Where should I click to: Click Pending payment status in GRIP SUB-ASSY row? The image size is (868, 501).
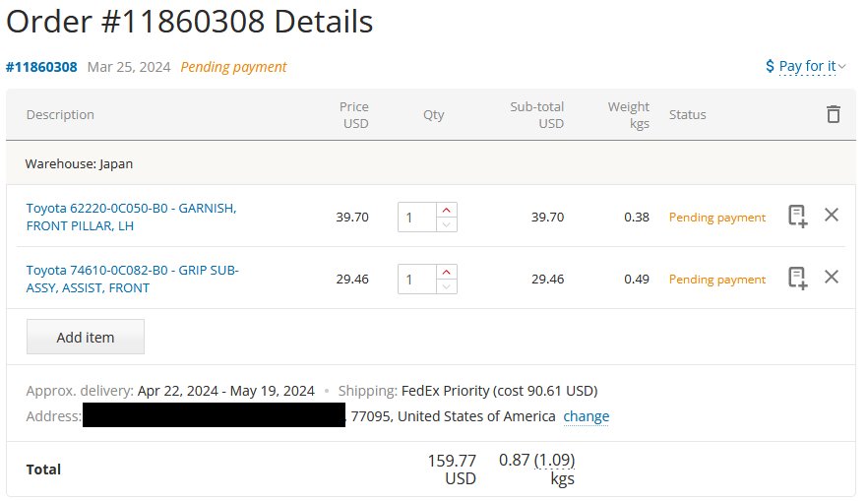716,279
